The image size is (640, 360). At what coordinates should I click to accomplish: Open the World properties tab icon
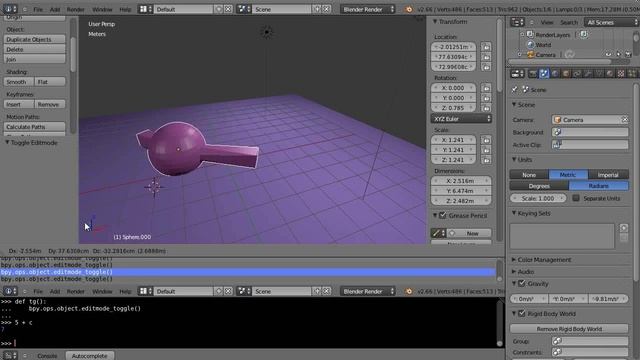[555, 73]
